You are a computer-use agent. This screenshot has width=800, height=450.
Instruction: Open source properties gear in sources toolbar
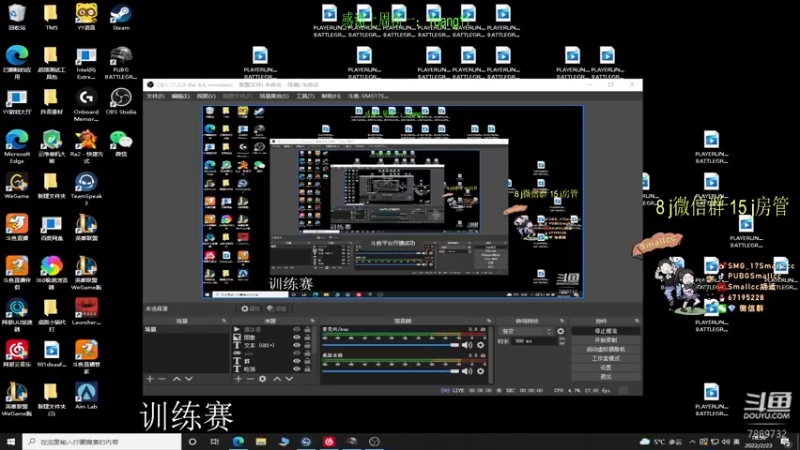(262, 379)
